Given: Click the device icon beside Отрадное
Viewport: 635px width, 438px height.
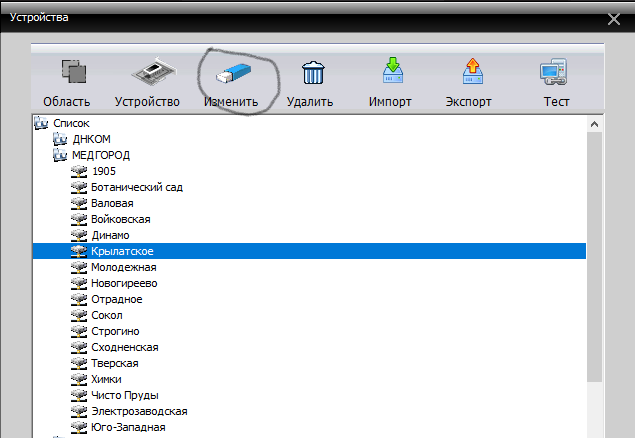Looking at the screenshot, I should point(79,299).
